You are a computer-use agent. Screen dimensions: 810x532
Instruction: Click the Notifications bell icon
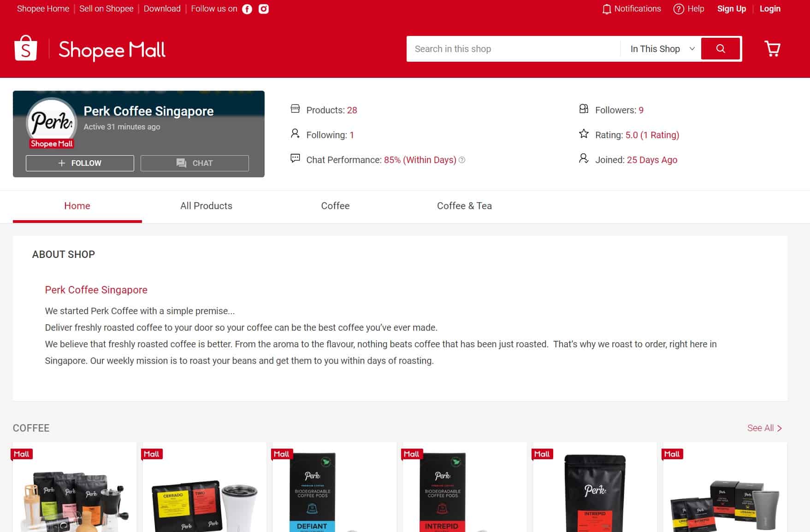(x=607, y=9)
